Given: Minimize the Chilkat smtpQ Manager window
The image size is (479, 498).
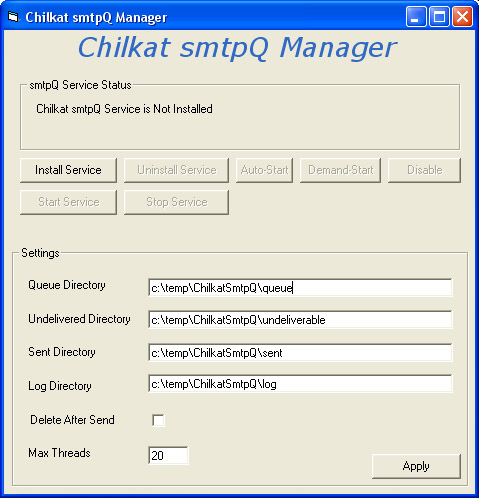Looking at the screenshot, I should 416,16.
